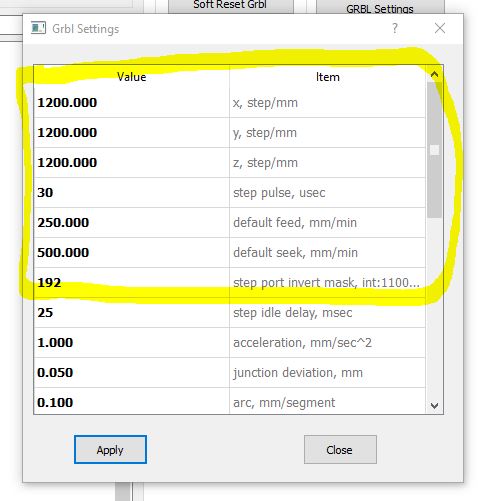Select the y step/mm value cell
Image resolution: width=479 pixels, height=501 pixels.
click(x=132, y=133)
